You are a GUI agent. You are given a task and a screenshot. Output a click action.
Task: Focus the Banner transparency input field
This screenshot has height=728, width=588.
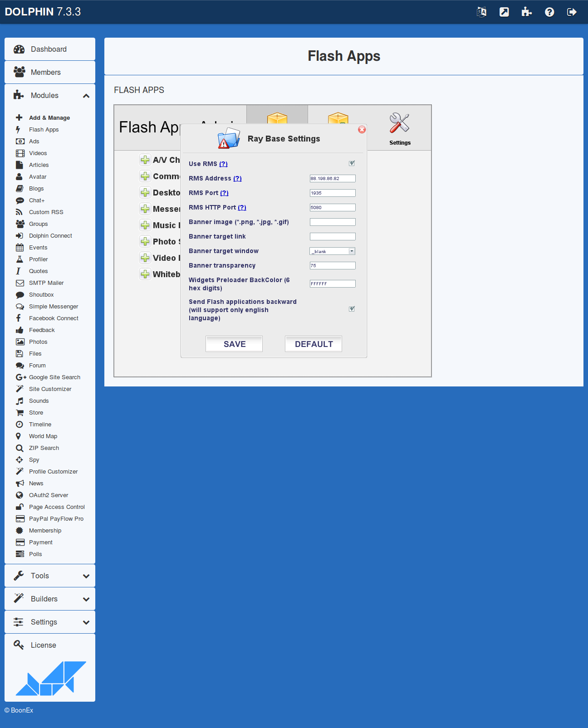pyautogui.click(x=333, y=265)
